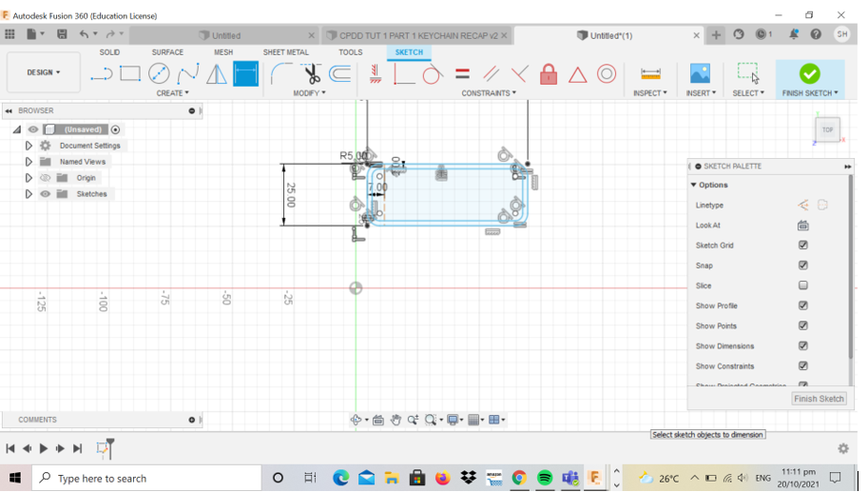868x492 pixels.
Task: Toggle the Show Constraints checkbox
Action: [803, 365]
